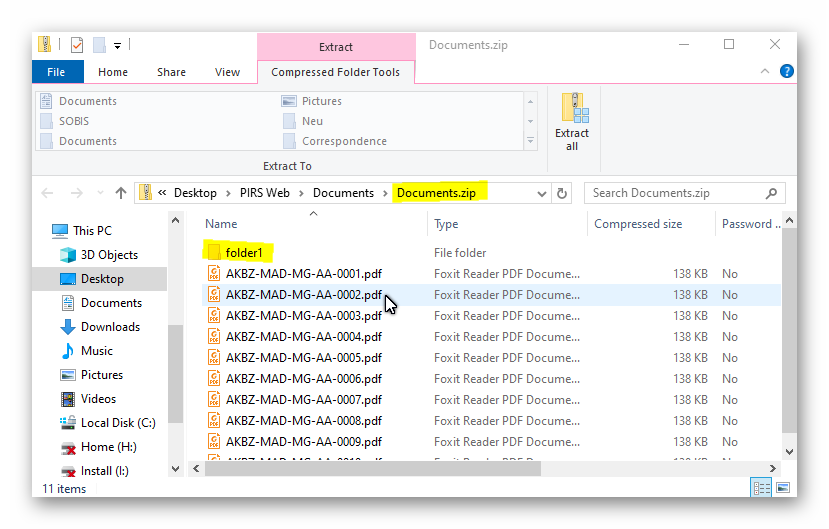The width and height of the screenshot is (829, 529).
Task: Open Pictures in navigation pane
Action: (91, 375)
